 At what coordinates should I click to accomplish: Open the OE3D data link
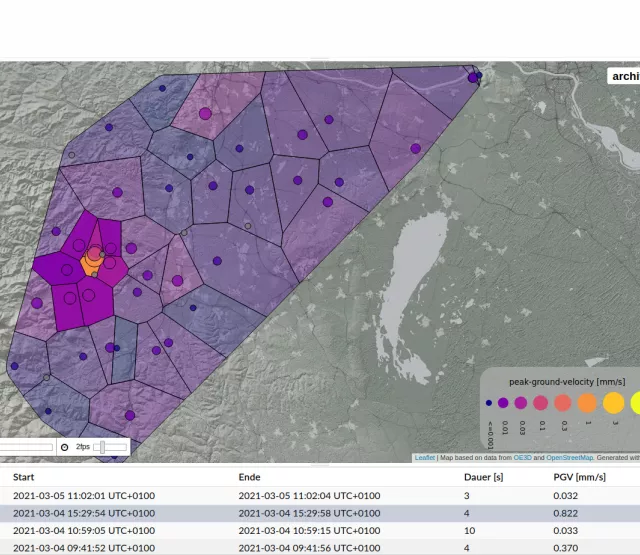[x=520, y=458]
